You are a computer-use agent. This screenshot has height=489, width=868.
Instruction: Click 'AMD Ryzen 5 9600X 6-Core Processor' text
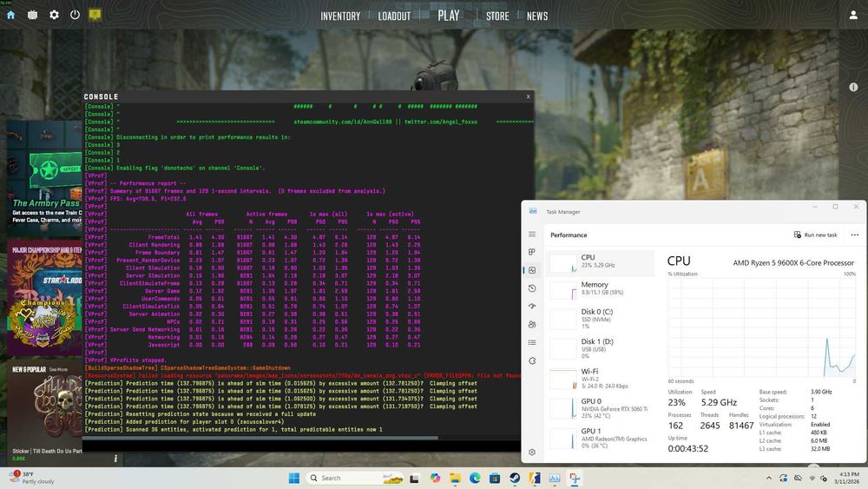(x=793, y=263)
